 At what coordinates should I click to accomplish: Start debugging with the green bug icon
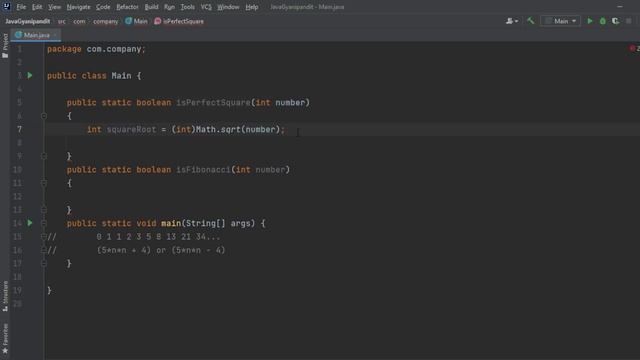pos(602,21)
